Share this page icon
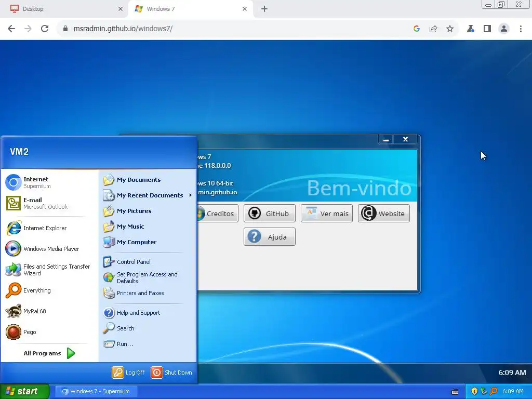Screen dimensions: 532x399 coord(433,29)
